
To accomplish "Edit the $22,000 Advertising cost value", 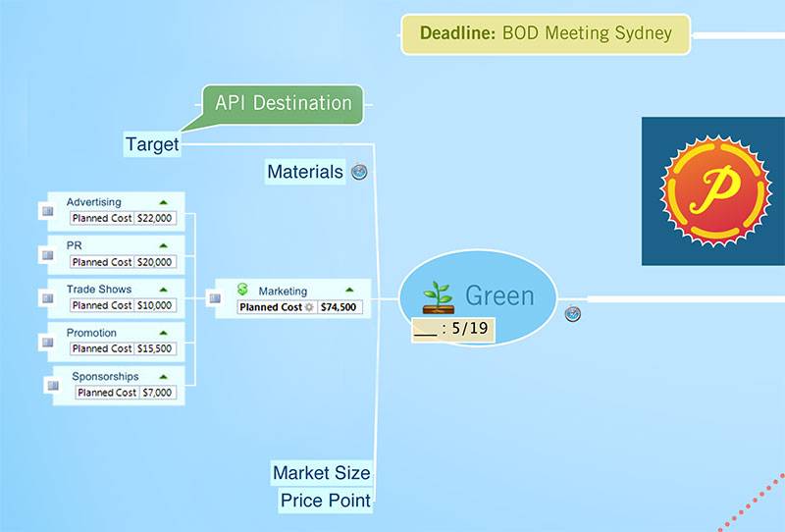I will [x=155, y=219].
